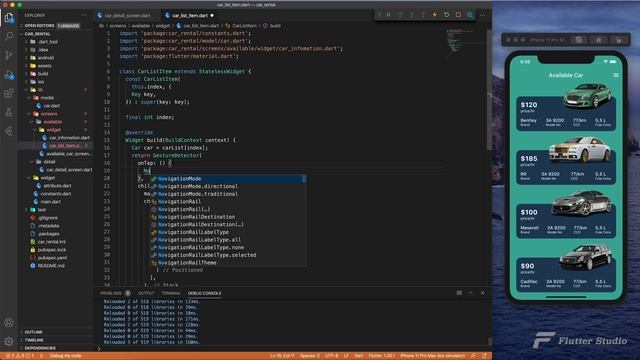
Task: Open the TERMINAL panel tab
Action: pos(171,293)
